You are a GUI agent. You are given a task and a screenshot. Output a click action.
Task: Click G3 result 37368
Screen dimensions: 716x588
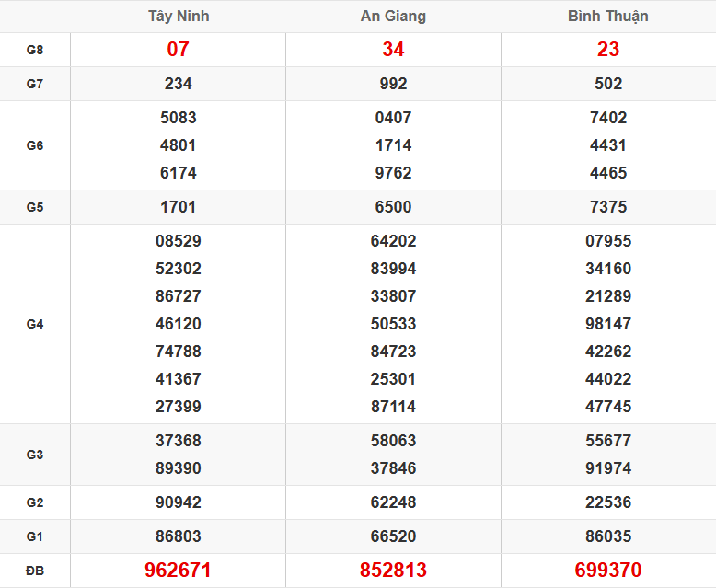pos(178,441)
